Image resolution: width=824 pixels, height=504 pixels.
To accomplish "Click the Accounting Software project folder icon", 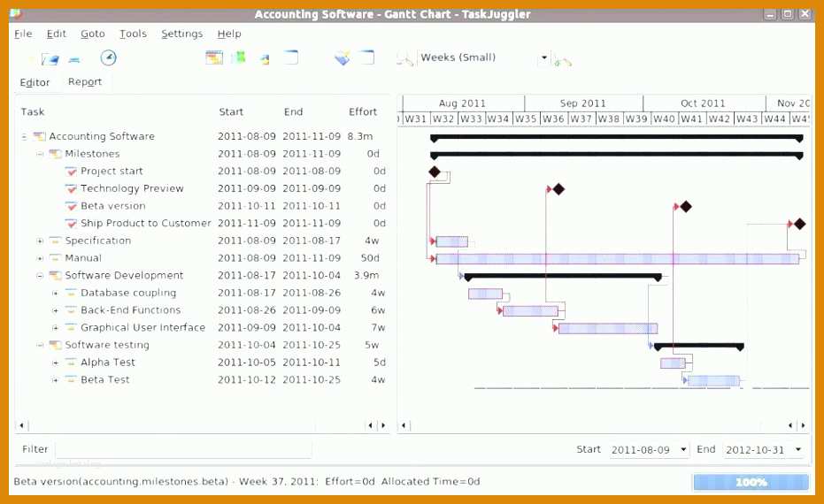I will click(x=40, y=136).
